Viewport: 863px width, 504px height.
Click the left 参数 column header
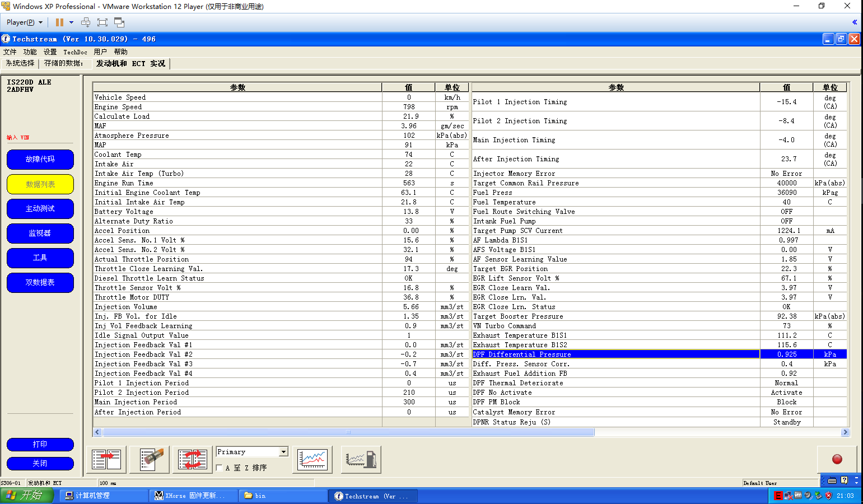coord(237,87)
